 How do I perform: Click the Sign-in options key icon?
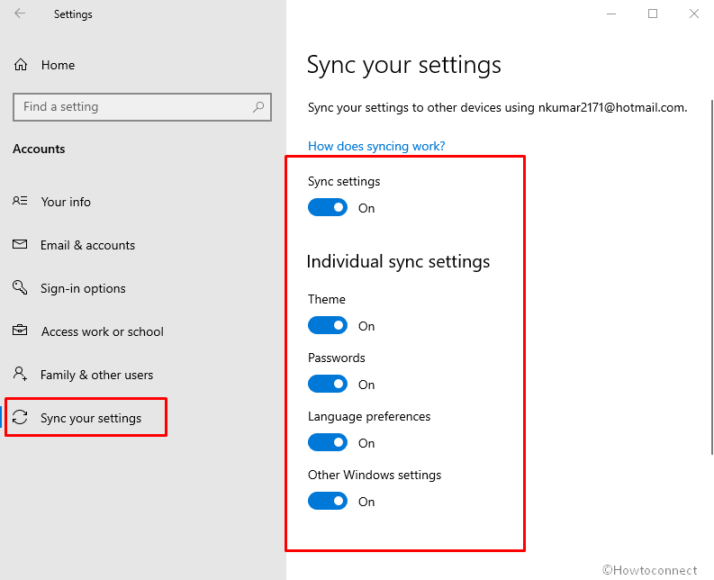click(x=20, y=287)
